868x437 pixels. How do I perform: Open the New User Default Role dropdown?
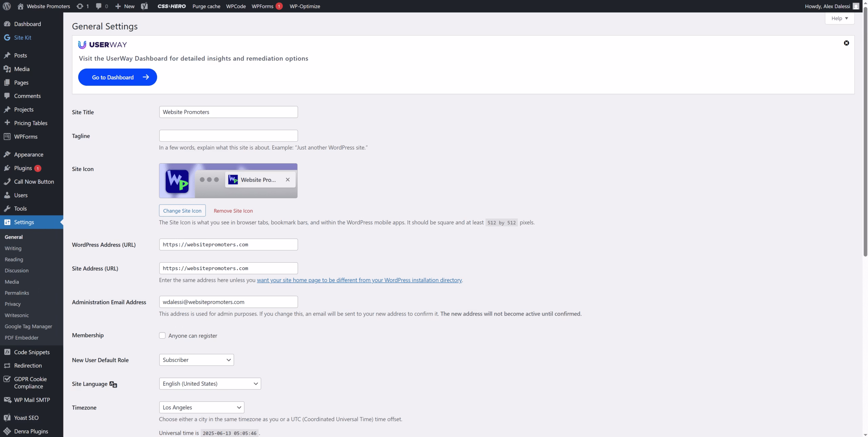click(196, 360)
